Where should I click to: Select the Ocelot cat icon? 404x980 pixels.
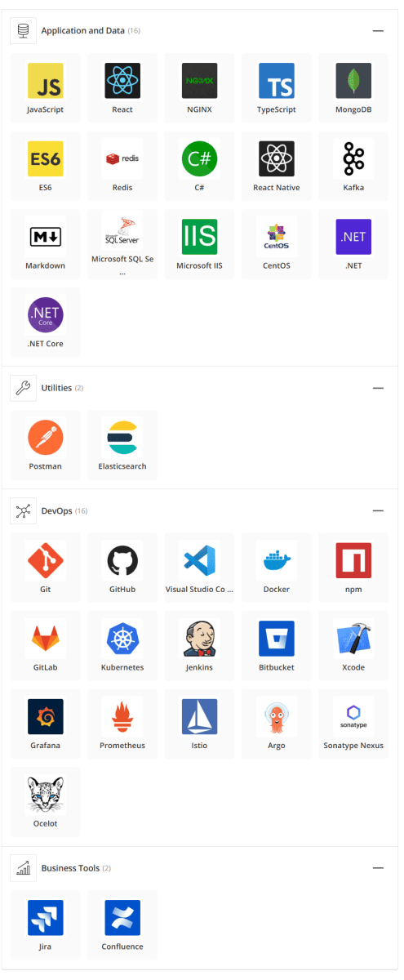[46, 795]
